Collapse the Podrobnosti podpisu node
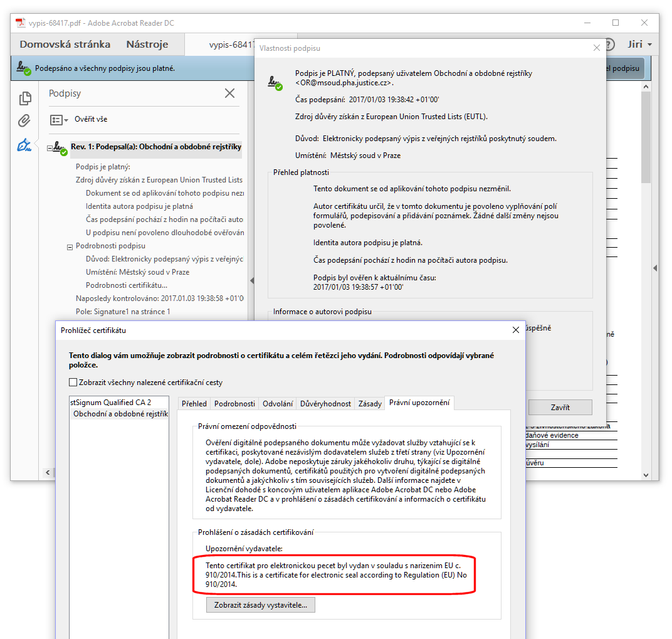Screen dimensions: 672x639 pos(70,247)
